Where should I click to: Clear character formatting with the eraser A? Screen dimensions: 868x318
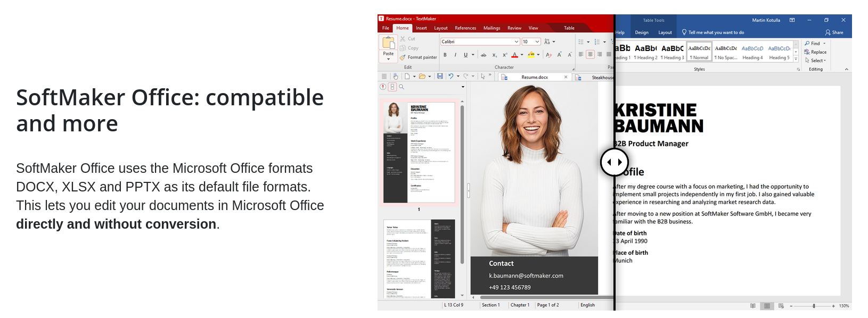point(548,55)
